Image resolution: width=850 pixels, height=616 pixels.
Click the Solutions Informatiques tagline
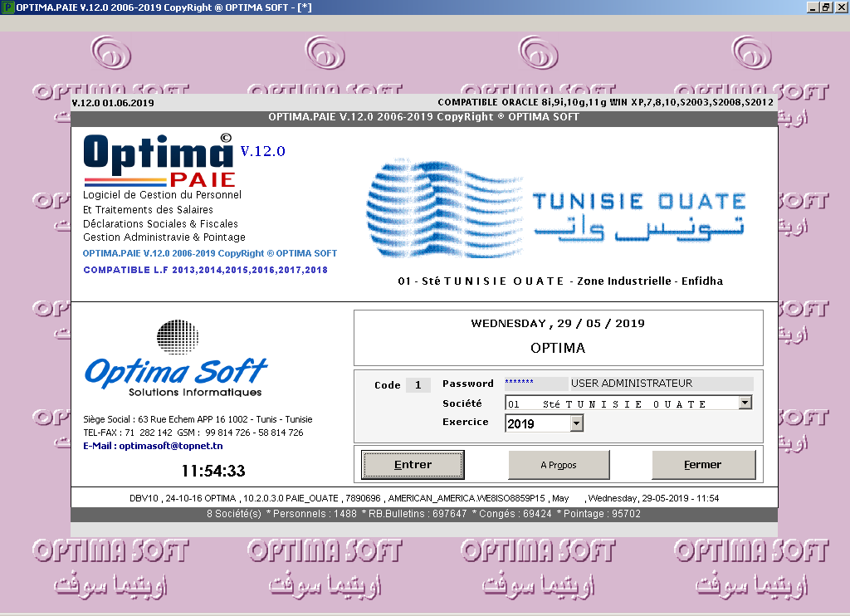pyautogui.click(x=195, y=392)
